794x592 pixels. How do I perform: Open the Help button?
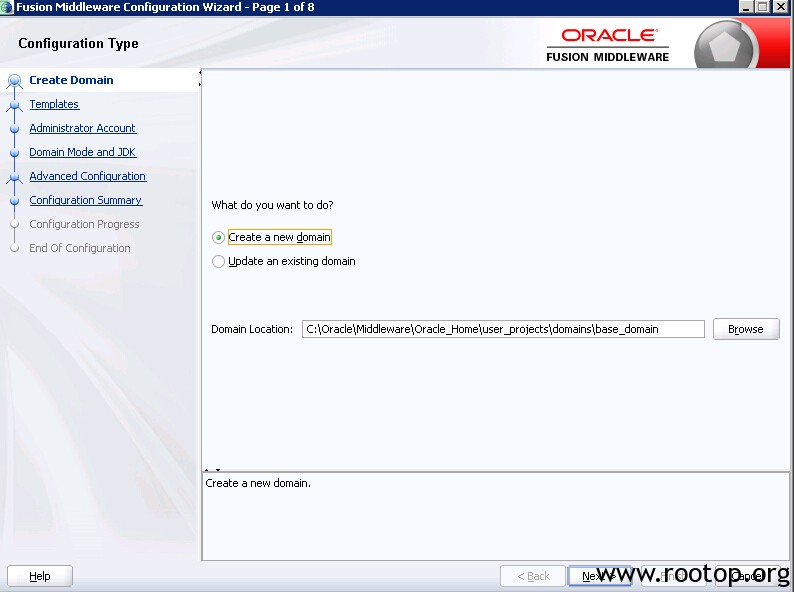pyautogui.click(x=39, y=576)
